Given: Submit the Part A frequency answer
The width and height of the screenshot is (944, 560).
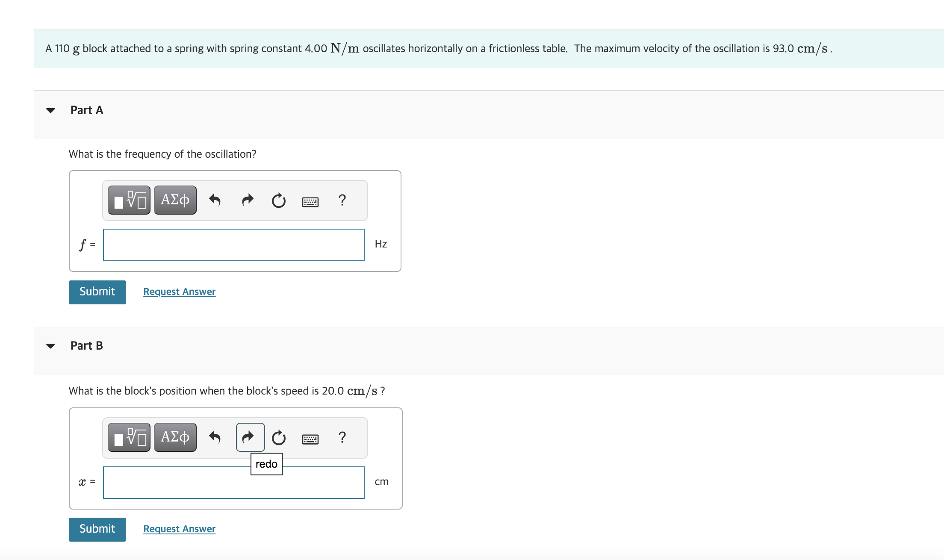Looking at the screenshot, I should 97,292.
